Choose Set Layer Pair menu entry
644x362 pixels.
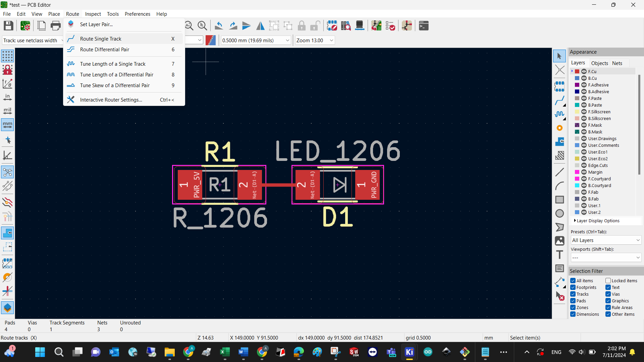pos(124,24)
